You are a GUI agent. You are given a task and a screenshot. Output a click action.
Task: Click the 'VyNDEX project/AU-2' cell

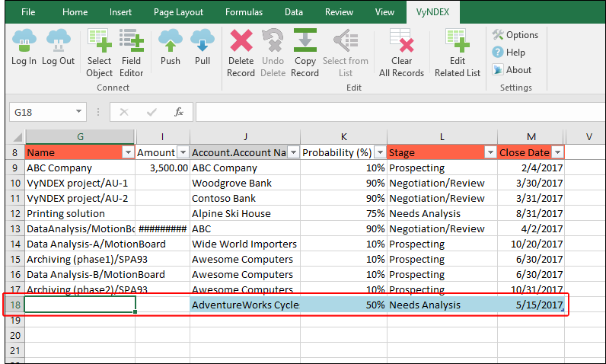coord(80,199)
